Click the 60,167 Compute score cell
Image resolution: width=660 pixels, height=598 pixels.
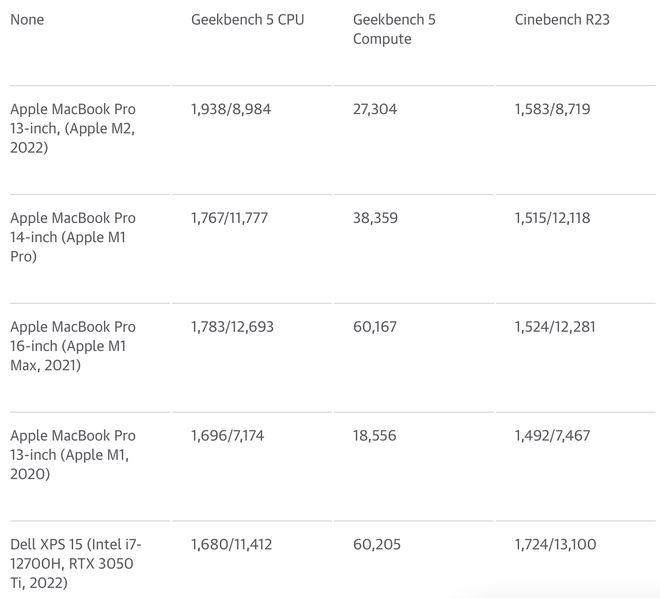pyautogui.click(x=375, y=327)
